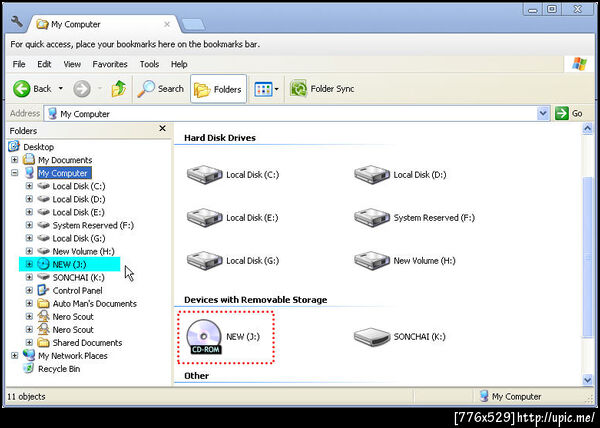This screenshot has width=600, height=428.
Task: Select NEW (J:) CD-ROM icon
Action: click(204, 337)
